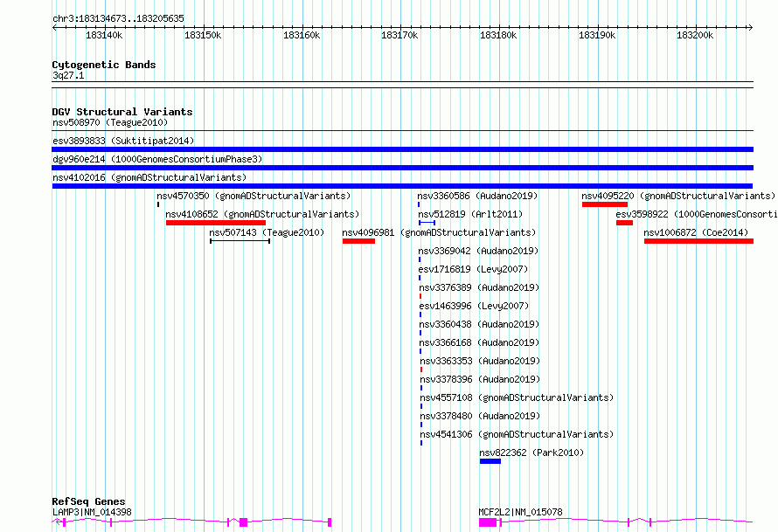This screenshot has height=532, width=778.
Task: Click the MCF2L2|NM_015078 gene label
Action: point(520,512)
